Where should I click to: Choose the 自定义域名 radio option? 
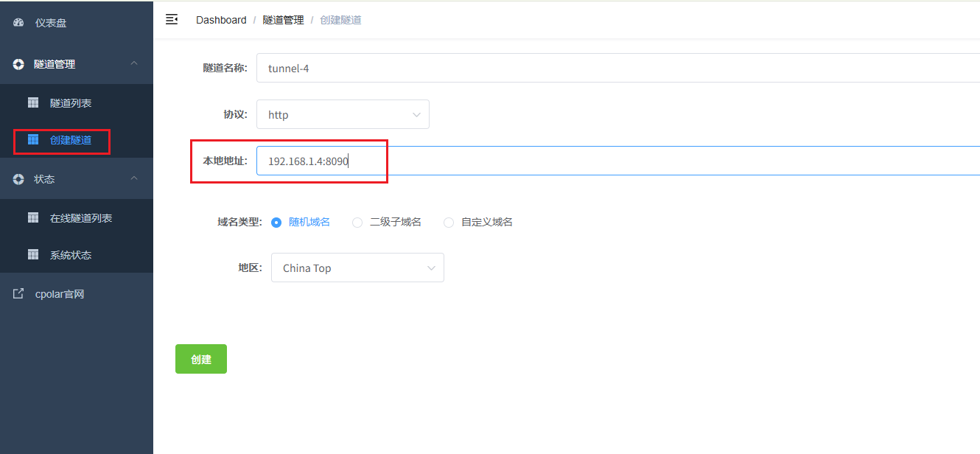coord(449,222)
